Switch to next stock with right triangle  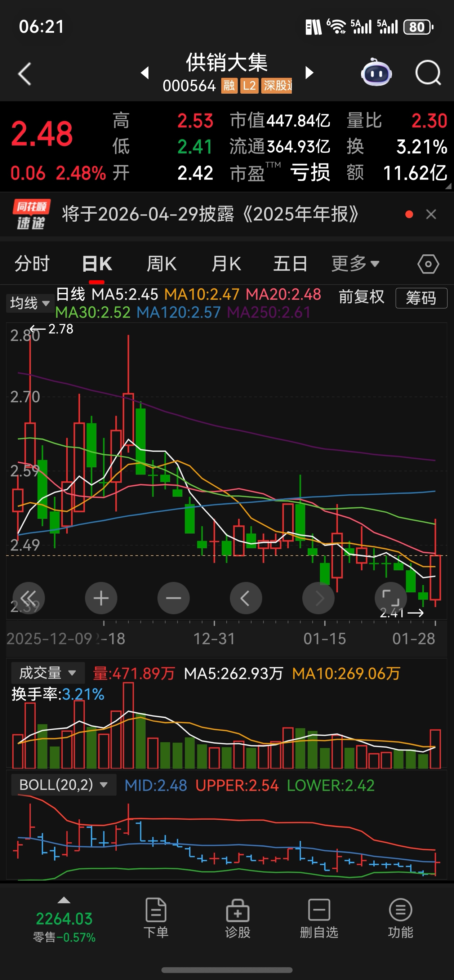coord(310,73)
